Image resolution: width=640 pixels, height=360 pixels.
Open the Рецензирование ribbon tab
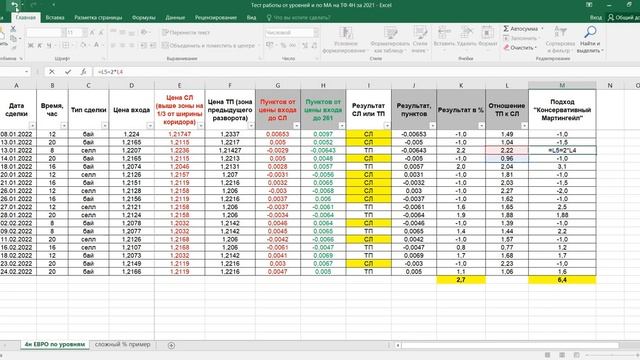click(216, 18)
